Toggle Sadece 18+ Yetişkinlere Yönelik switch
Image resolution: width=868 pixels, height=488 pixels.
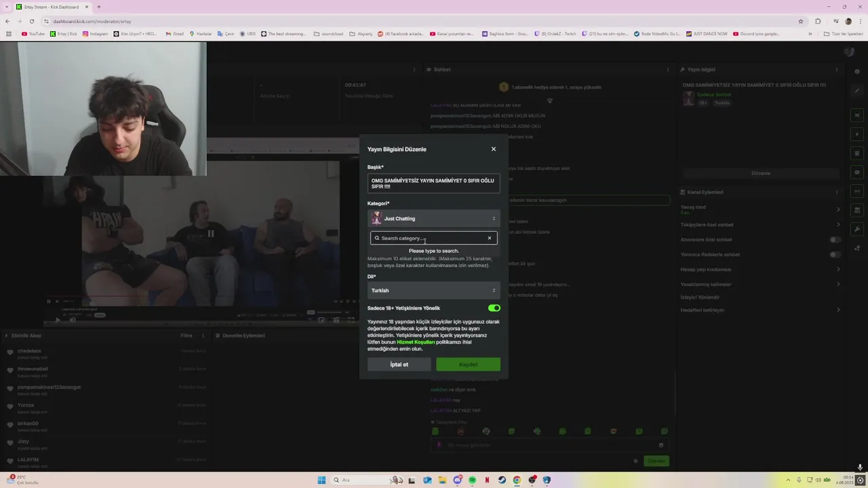click(x=494, y=308)
